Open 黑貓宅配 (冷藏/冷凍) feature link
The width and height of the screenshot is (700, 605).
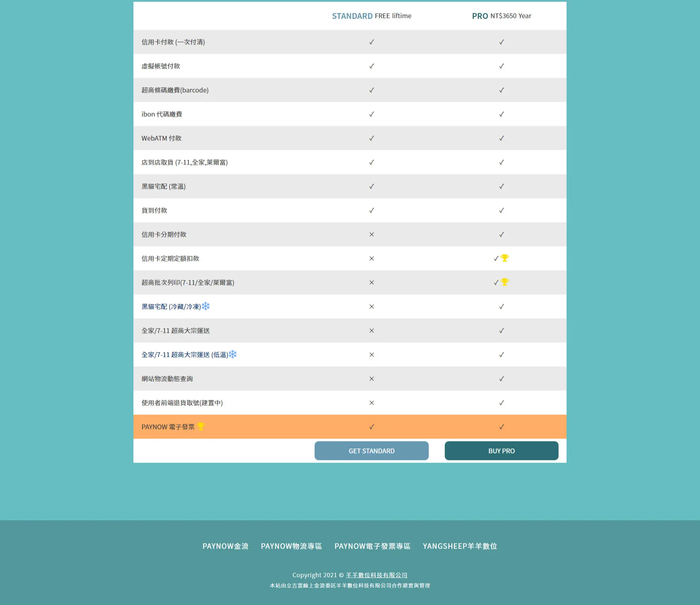171,307
